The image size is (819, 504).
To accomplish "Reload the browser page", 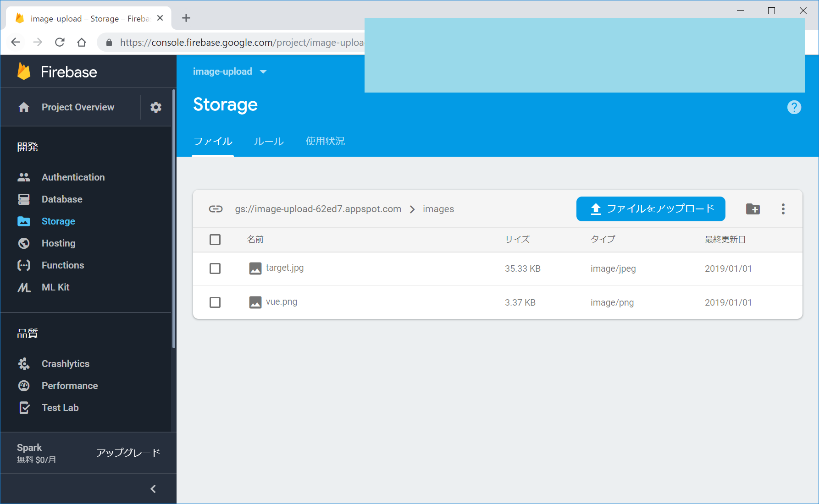I will [x=60, y=43].
